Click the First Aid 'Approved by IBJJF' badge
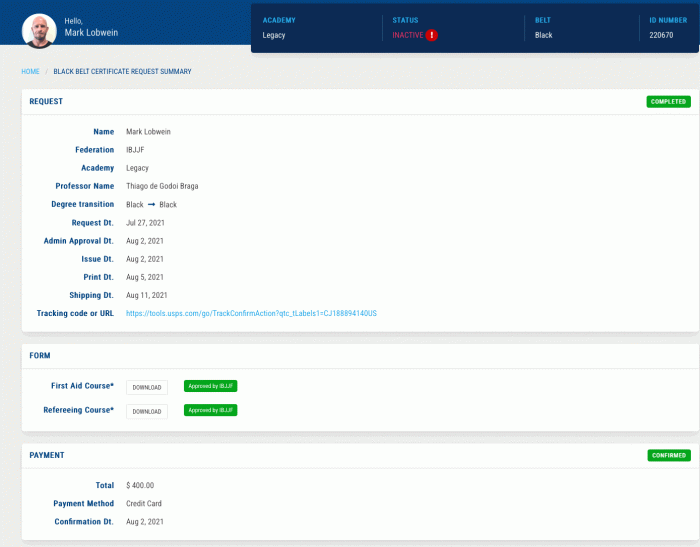This screenshot has height=547, width=700. (x=210, y=386)
